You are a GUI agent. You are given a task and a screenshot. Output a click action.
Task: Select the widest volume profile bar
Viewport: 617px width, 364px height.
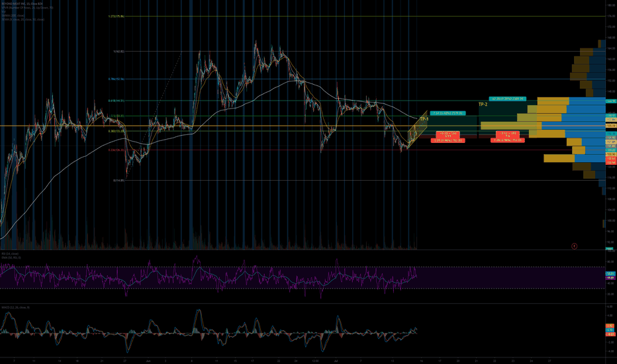coord(543,126)
